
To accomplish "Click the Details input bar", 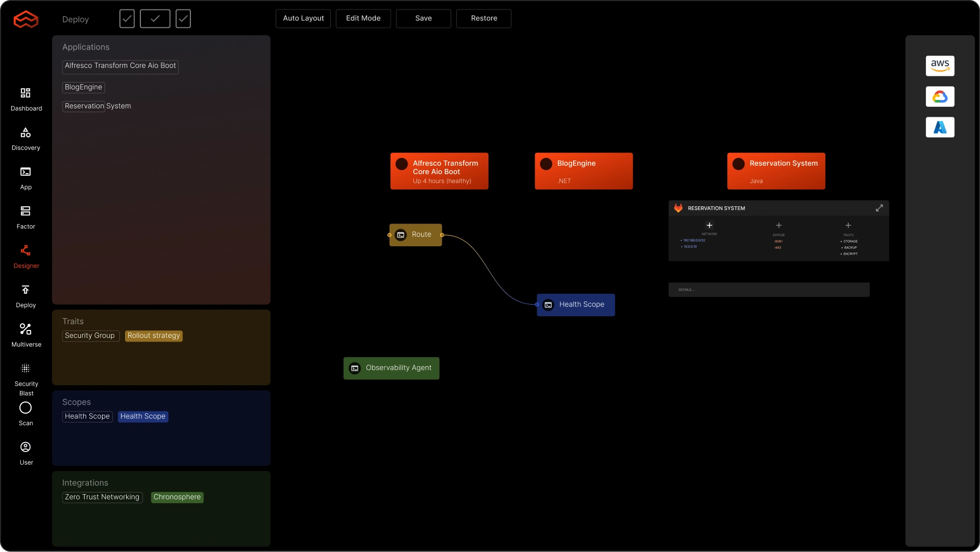I will coord(769,290).
